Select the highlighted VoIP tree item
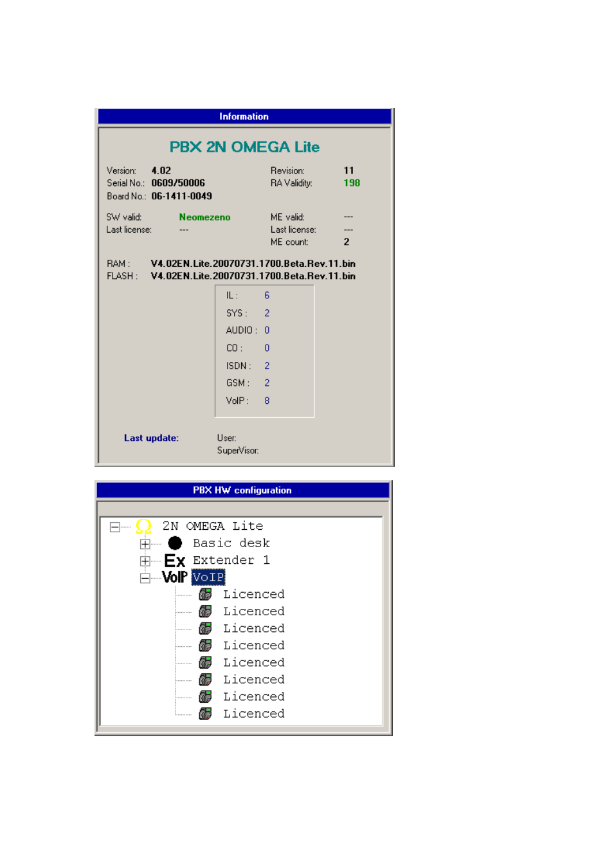The height and width of the screenshot is (868, 614). click(208, 577)
